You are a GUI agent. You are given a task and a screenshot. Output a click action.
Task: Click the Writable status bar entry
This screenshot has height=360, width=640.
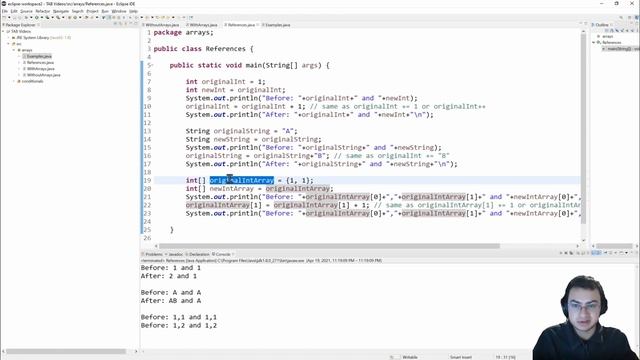(410, 357)
